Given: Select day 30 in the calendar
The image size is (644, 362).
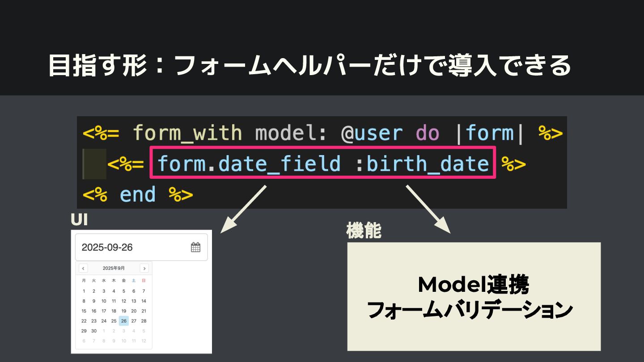Looking at the screenshot, I should coord(94,331).
